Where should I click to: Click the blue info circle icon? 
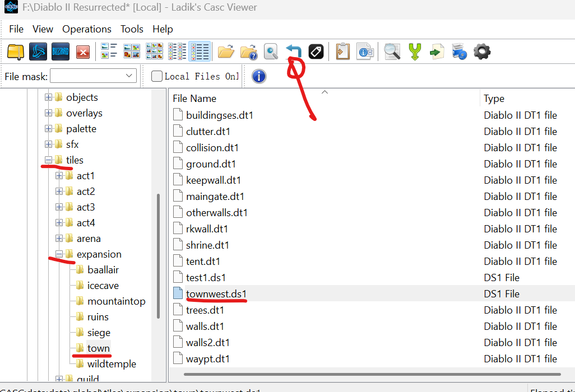pyautogui.click(x=259, y=76)
